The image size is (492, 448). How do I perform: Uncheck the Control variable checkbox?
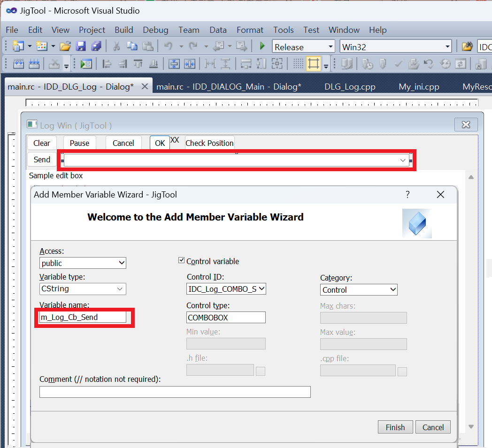coord(181,260)
